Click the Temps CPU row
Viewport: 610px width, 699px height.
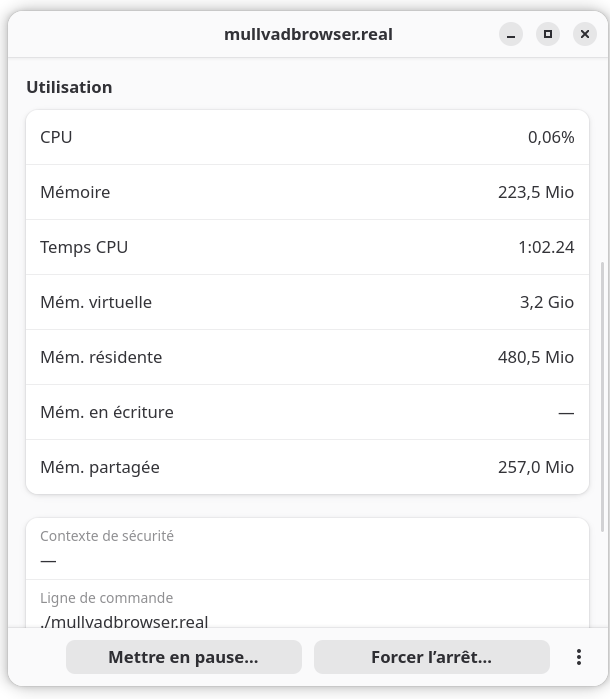(307, 247)
